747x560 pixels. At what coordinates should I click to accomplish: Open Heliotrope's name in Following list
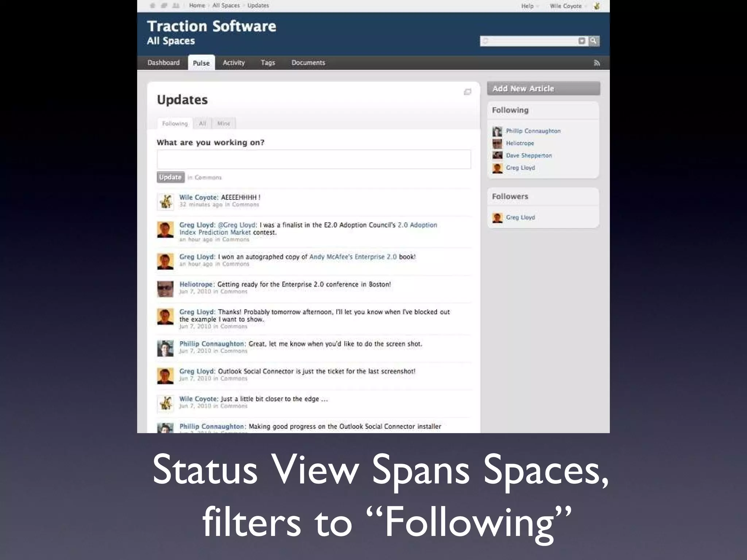point(520,143)
